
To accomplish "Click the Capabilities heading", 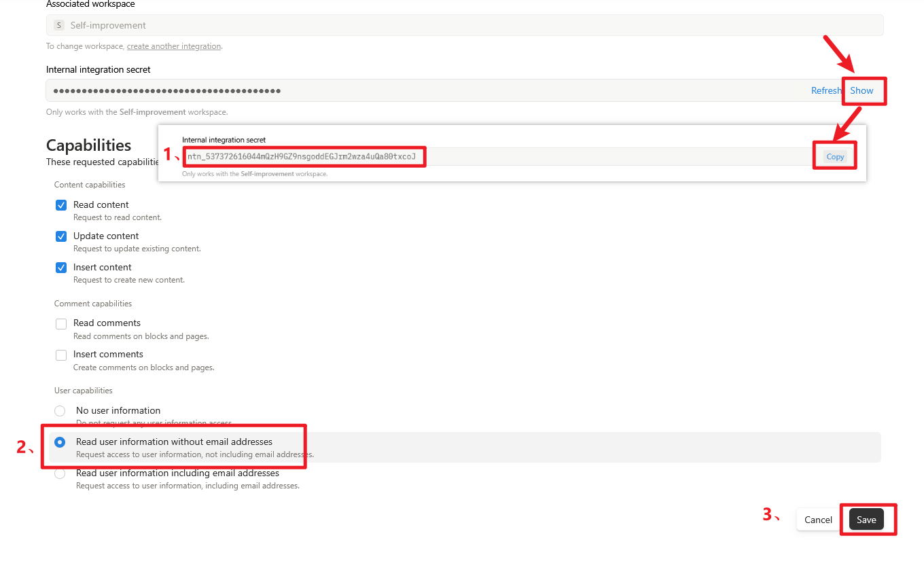I will pos(88,145).
